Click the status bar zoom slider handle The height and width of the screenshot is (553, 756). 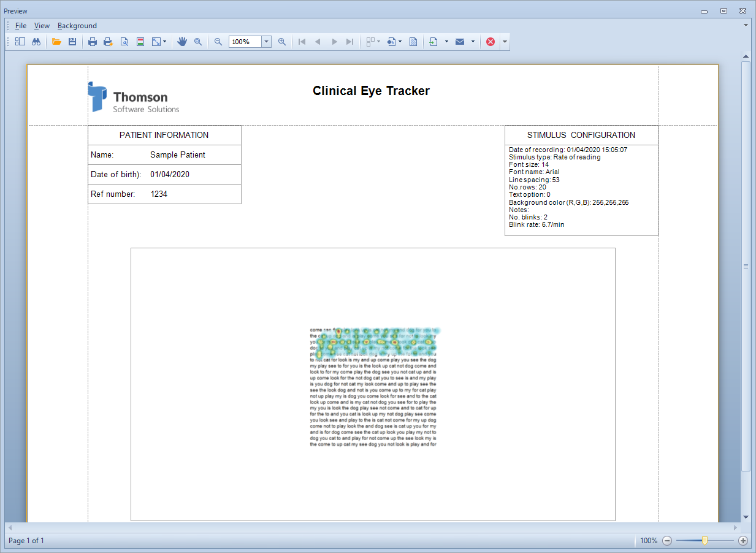[705, 541]
